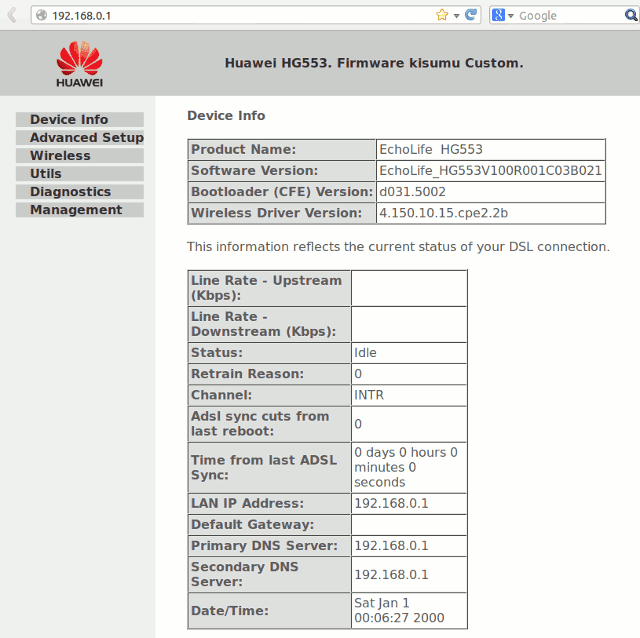Select the Secondary DNS Server value
The width and height of the screenshot is (640, 638).
point(391,575)
